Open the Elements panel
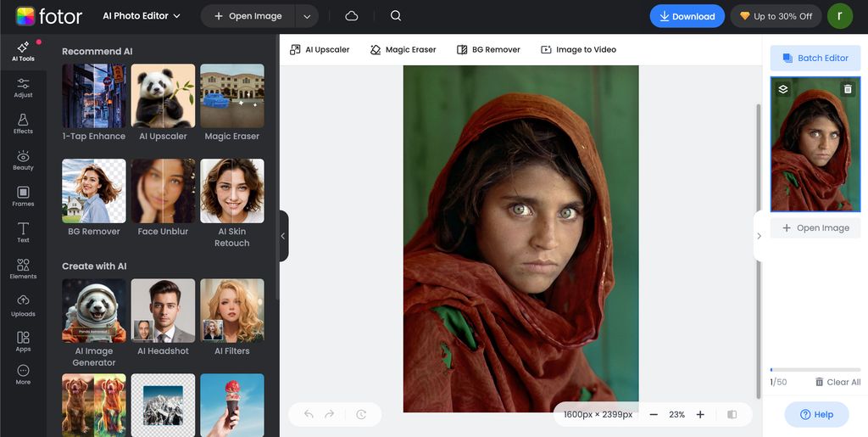 pos(23,269)
